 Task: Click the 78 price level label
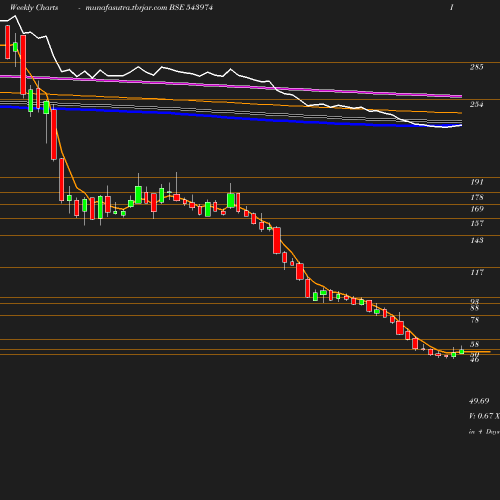coord(475,320)
